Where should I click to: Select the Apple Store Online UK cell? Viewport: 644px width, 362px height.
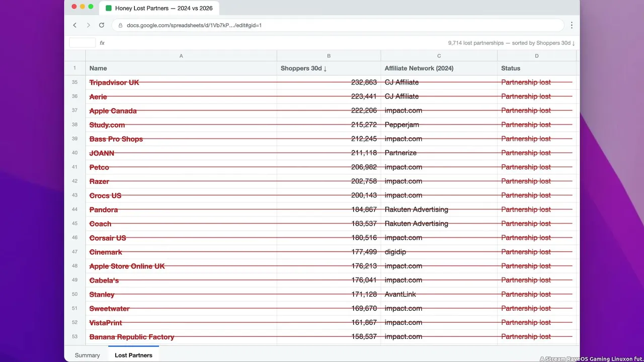[x=181, y=266]
